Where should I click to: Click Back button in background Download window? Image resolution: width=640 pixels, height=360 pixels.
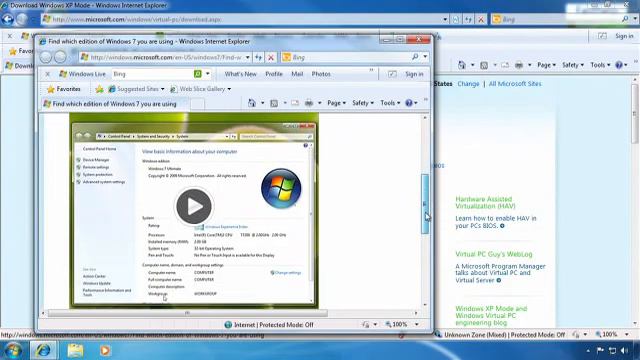click(8, 19)
